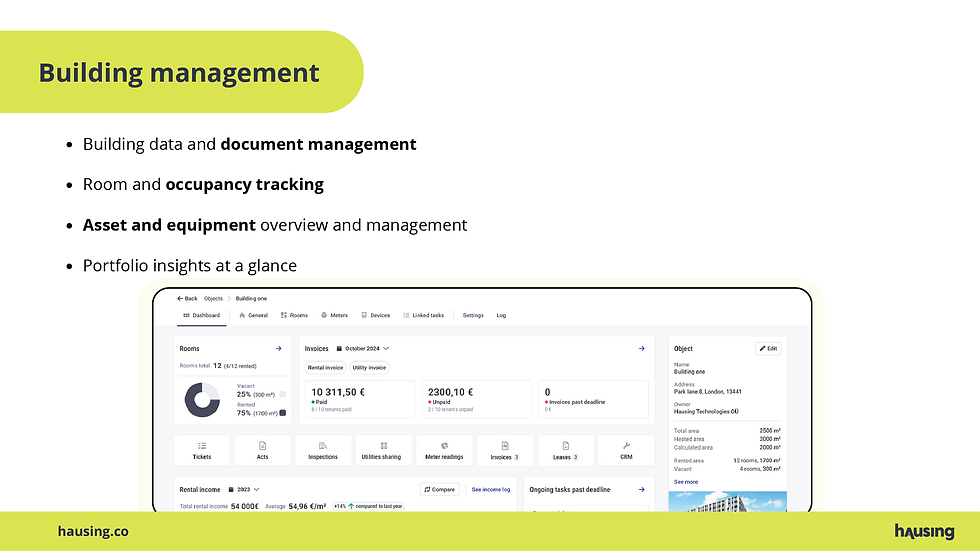Click the Linked tasks list icon
980x551 pixels.
406,315
